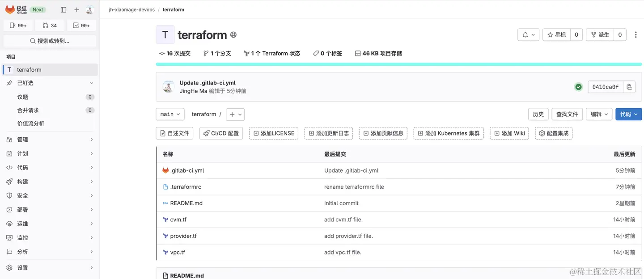Click the language progress bar
This screenshot has height=279, width=644.
click(399, 64)
